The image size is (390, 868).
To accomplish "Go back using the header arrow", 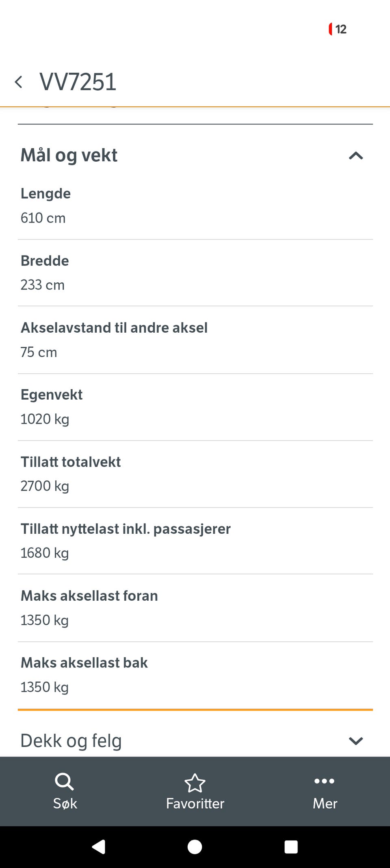I will pyautogui.click(x=19, y=82).
